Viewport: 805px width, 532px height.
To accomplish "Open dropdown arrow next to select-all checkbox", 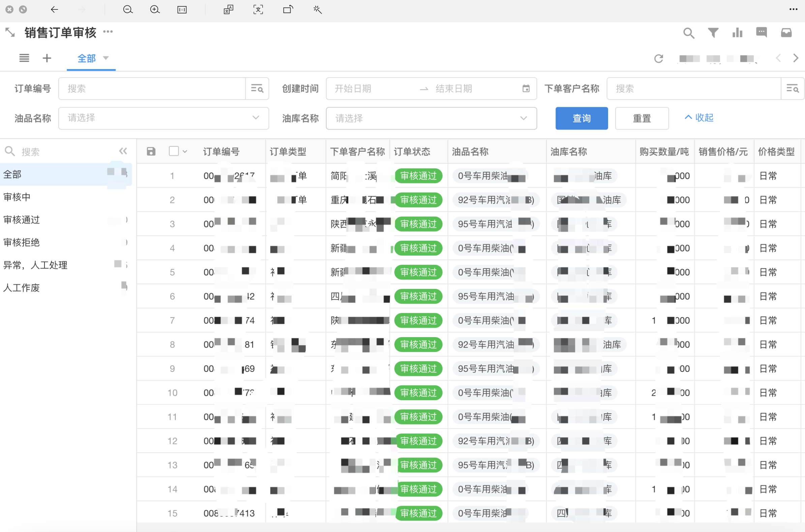I will click(x=185, y=152).
